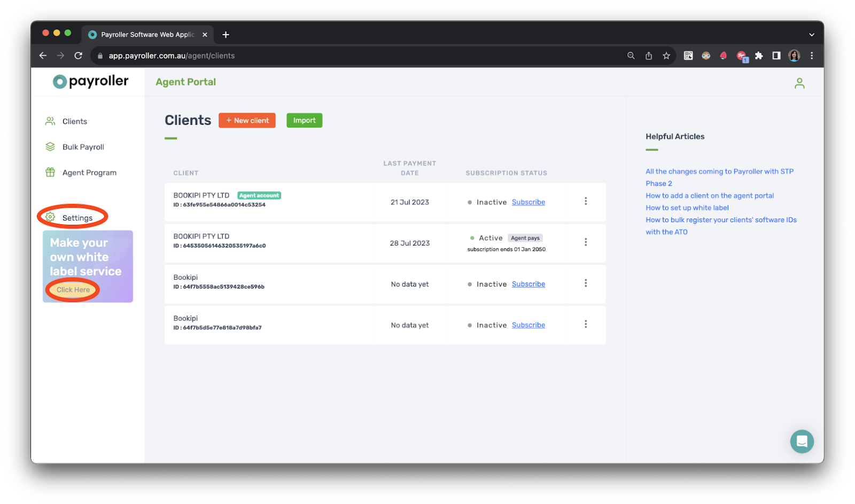This screenshot has height=504, width=855.
Task: Reload the page with the refresh icon
Action: 79,56
